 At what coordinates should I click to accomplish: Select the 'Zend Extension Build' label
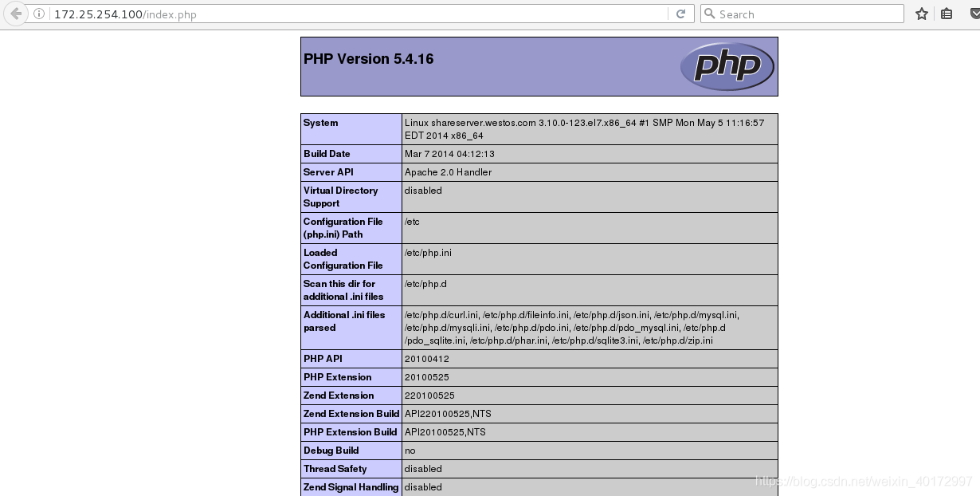[x=351, y=414]
